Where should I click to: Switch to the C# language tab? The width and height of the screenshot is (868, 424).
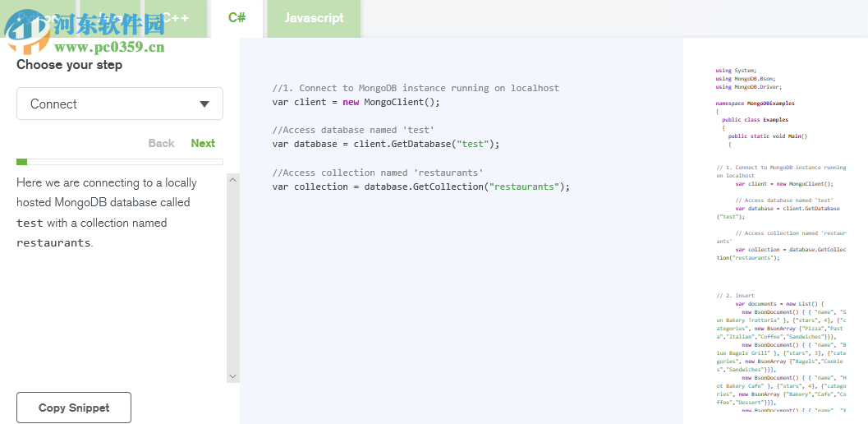(237, 18)
